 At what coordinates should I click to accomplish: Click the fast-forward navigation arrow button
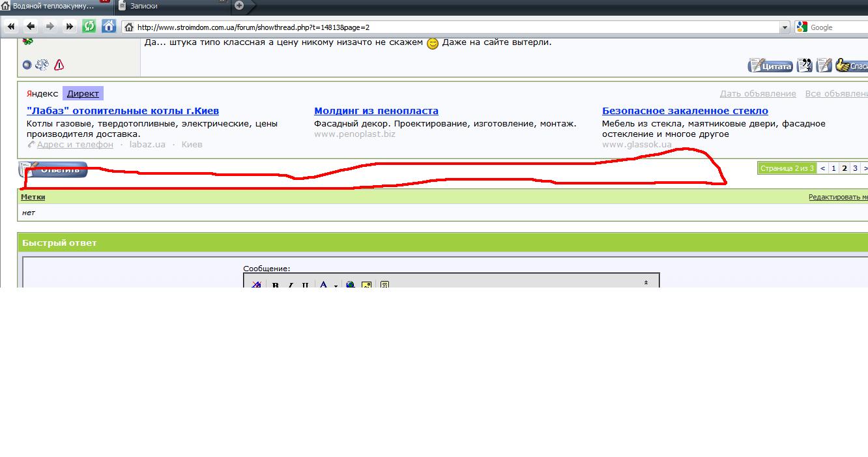(x=70, y=27)
